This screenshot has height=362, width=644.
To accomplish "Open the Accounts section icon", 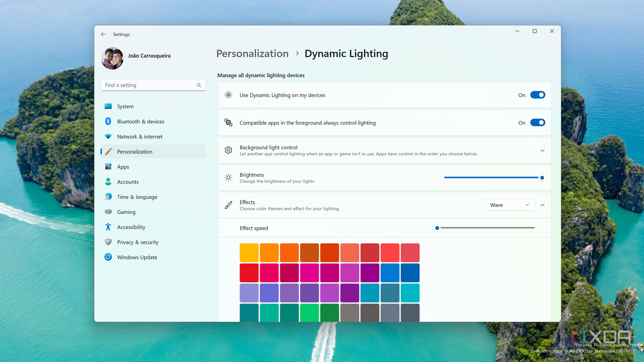I will (x=108, y=182).
